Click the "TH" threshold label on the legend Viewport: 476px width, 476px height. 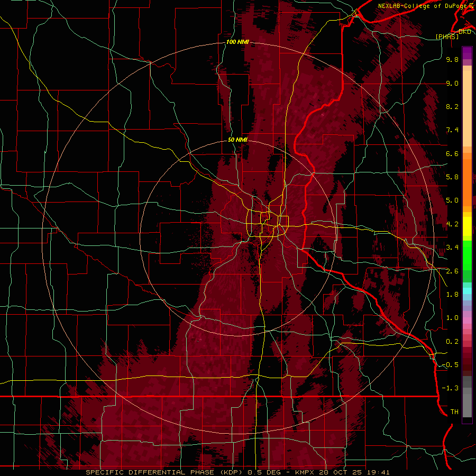[x=454, y=412]
